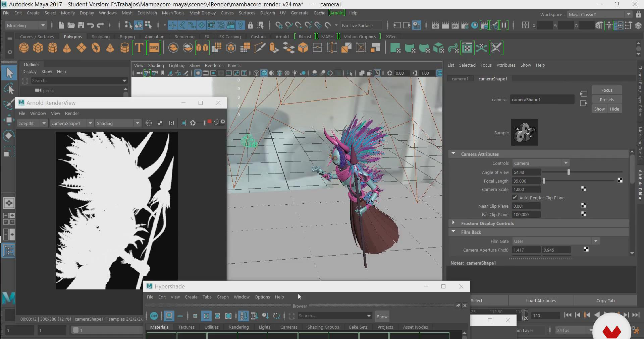644x339 pixels.
Task: Select the Rotate tool in toolbox
Action: click(9, 135)
